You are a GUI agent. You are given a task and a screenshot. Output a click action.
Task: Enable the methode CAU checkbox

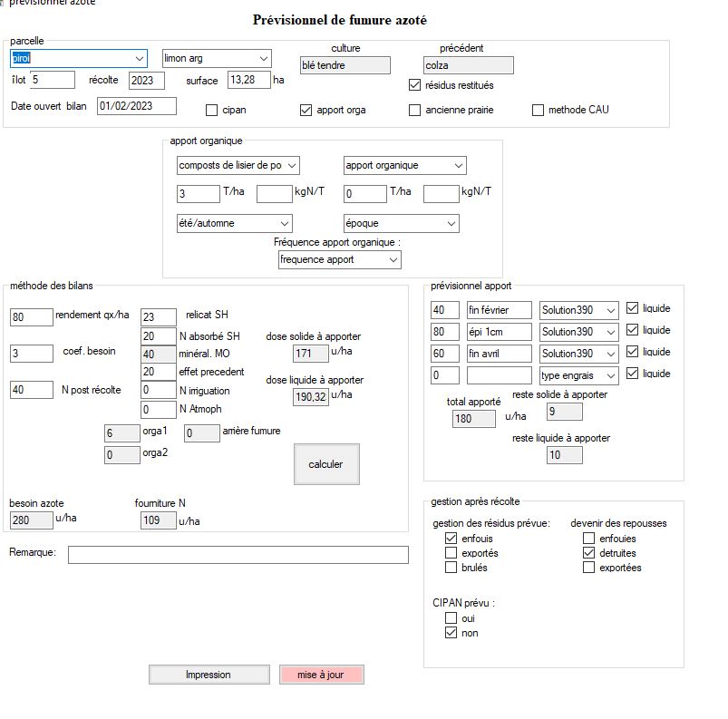coord(539,111)
